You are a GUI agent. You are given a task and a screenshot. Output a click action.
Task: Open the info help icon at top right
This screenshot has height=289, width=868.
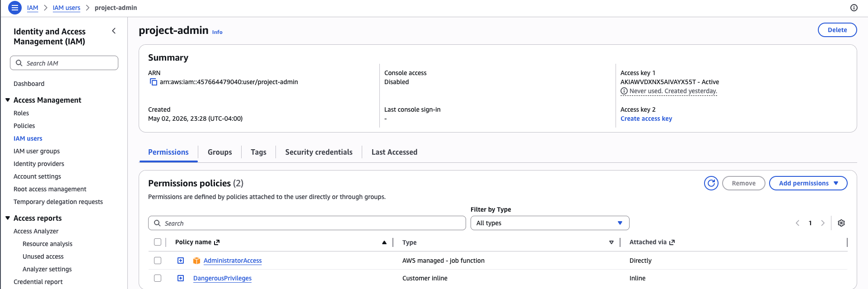click(x=854, y=8)
